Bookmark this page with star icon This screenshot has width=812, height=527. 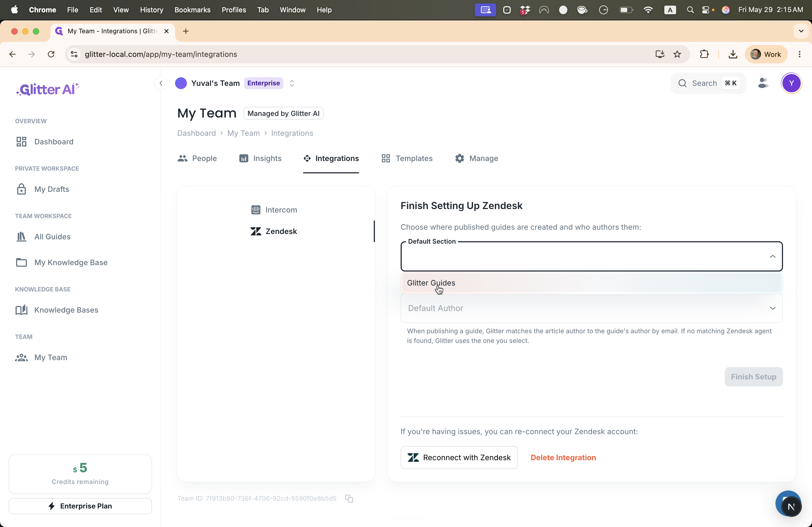click(677, 54)
